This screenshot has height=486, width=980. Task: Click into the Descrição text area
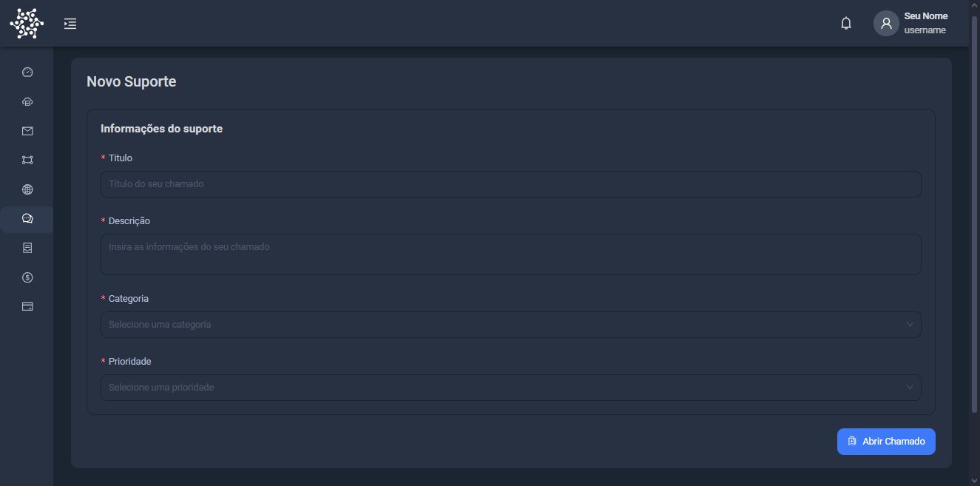[x=511, y=254]
